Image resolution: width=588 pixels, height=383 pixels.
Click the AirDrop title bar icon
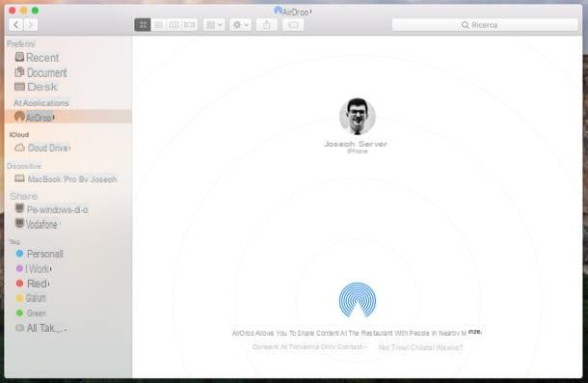278,11
